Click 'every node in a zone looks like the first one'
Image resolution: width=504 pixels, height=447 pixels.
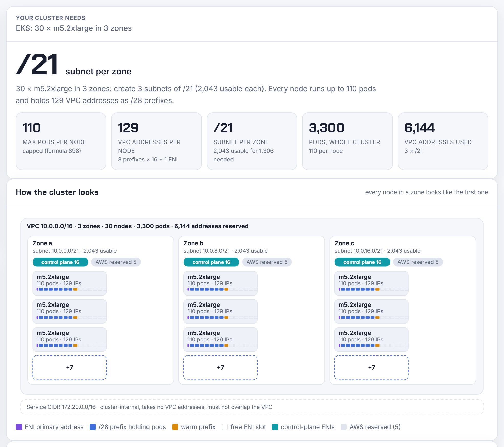point(427,192)
